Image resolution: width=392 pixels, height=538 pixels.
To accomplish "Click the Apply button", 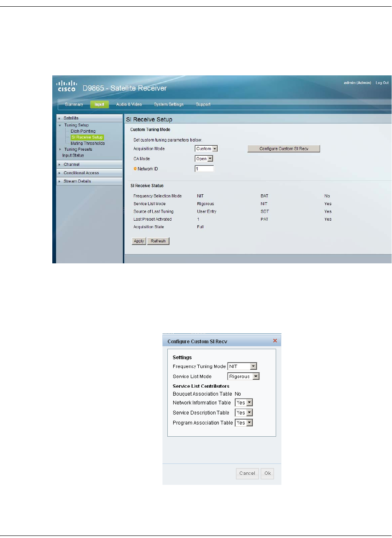I will (139, 241).
